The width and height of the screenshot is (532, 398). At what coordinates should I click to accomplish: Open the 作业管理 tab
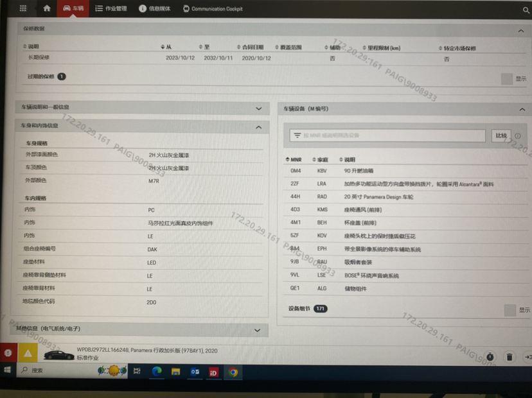coord(111,8)
